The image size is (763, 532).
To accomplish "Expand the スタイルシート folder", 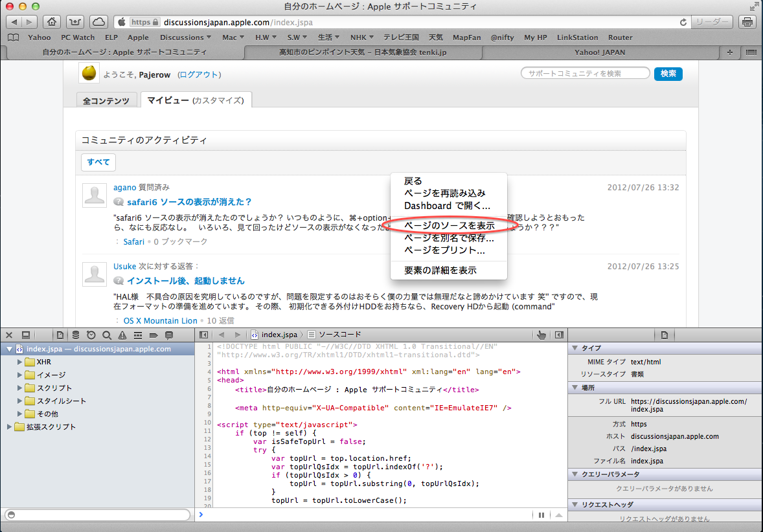I will click(x=20, y=401).
